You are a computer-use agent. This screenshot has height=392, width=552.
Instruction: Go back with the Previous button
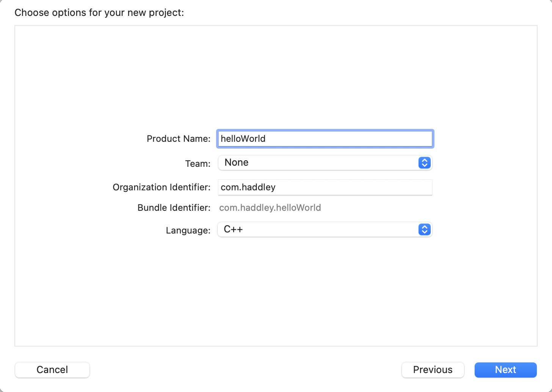(x=433, y=370)
